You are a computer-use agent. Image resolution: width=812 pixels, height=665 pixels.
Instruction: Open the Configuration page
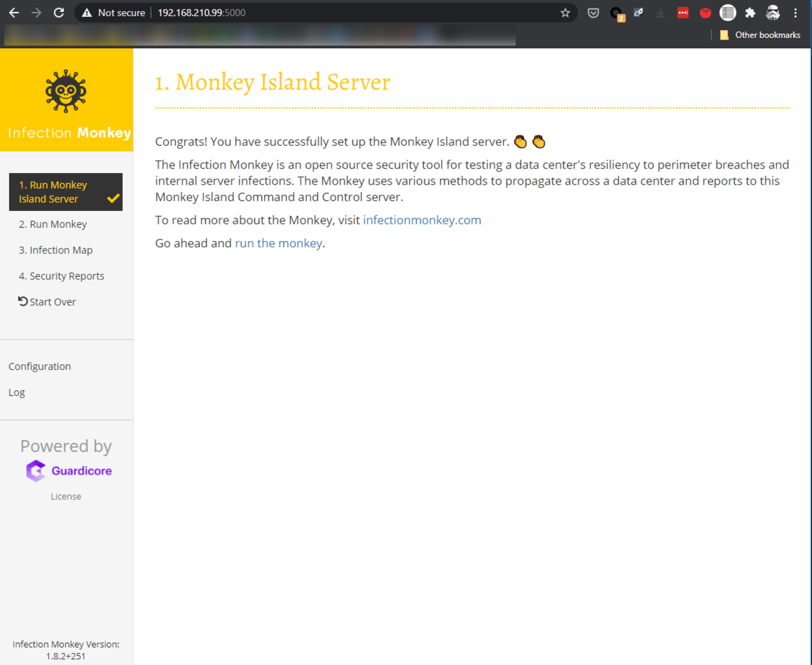tap(39, 366)
